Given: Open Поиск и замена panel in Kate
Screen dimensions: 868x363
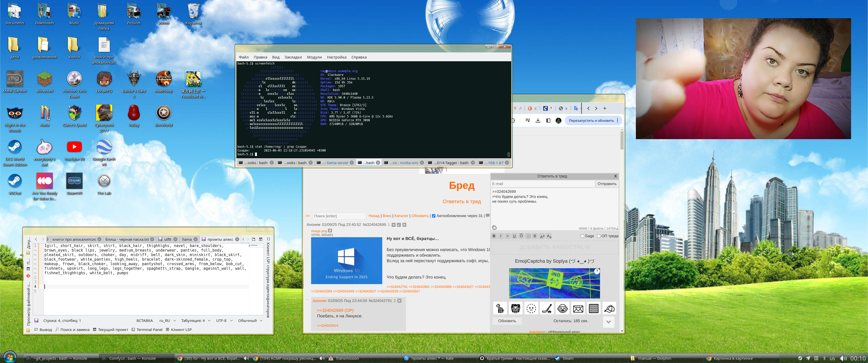Looking at the screenshot, I should [x=72, y=330].
